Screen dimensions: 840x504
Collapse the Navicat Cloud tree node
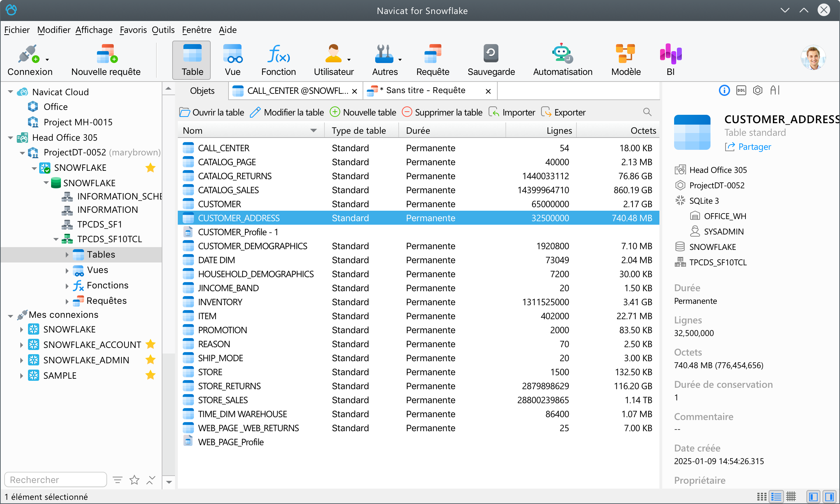pyautogui.click(x=10, y=92)
